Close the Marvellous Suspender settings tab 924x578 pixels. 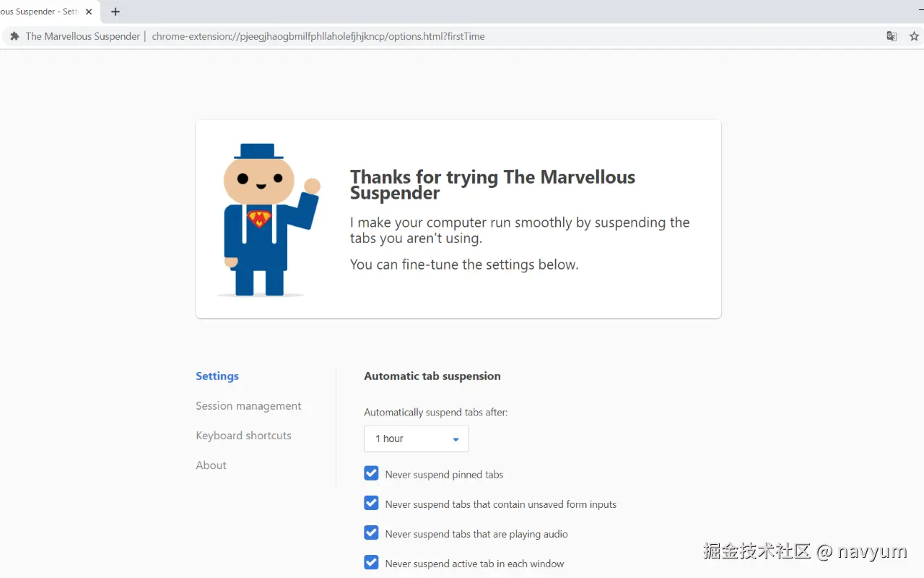(x=89, y=12)
